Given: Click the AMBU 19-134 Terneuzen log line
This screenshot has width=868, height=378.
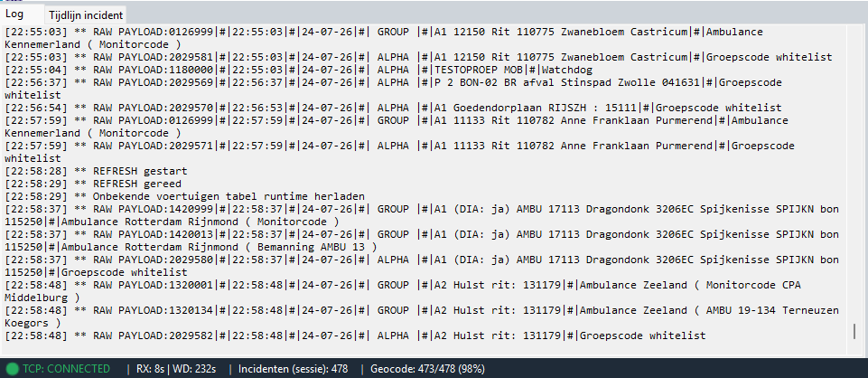Looking at the screenshot, I should (422, 317).
